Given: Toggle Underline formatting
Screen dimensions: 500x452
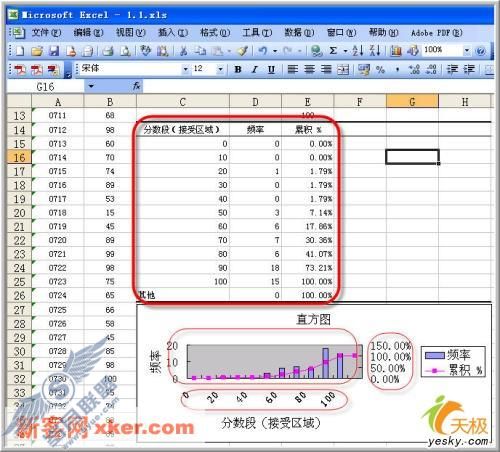Looking at the screenshot, I should pos(271,69).
